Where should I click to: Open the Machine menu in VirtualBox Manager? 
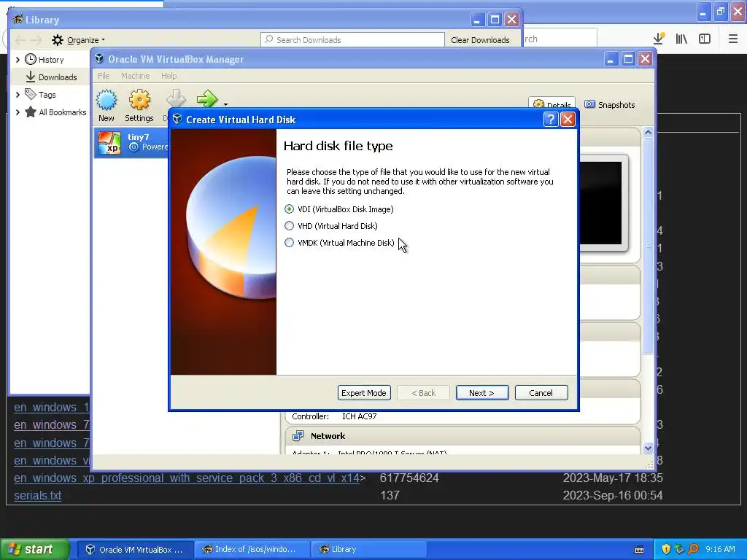135,76
